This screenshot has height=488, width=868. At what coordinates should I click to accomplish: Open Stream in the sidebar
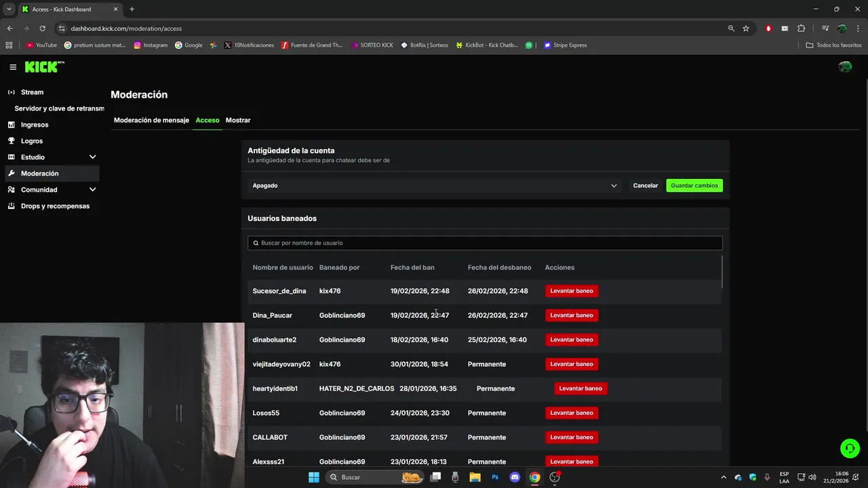[x=52, y=92]
